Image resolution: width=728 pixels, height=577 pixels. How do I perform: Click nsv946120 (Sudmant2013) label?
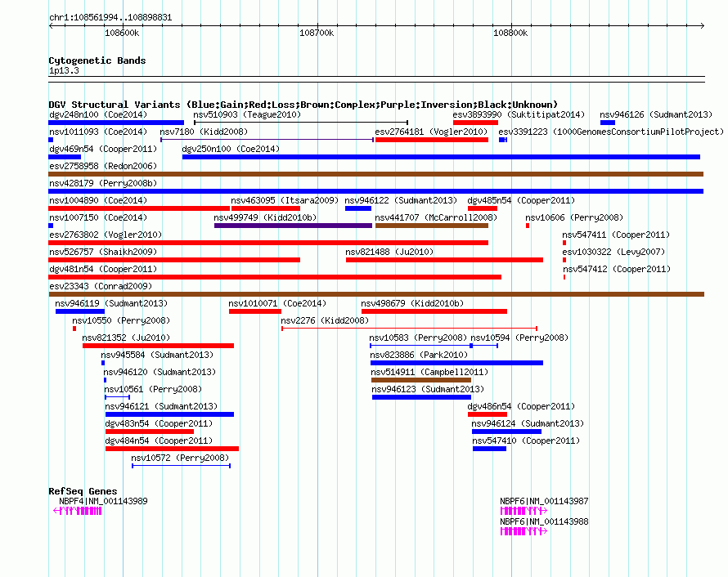tap(160, 372)
